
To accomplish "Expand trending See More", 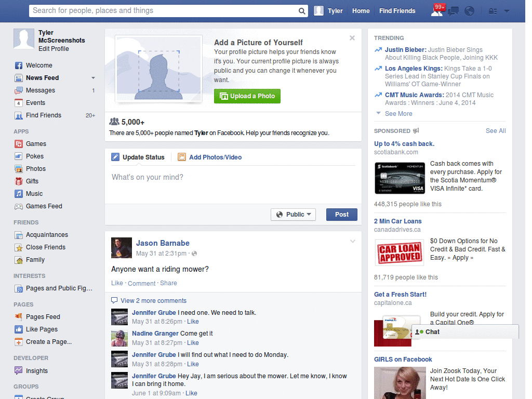I will pyautogui.click(x=398, y=114).
